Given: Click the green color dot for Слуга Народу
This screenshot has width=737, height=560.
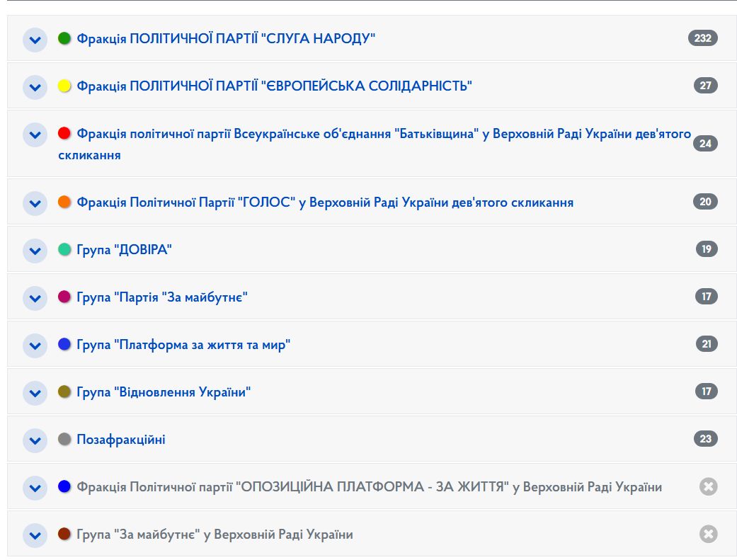Looking at the screenshot, I should [64, 38].
